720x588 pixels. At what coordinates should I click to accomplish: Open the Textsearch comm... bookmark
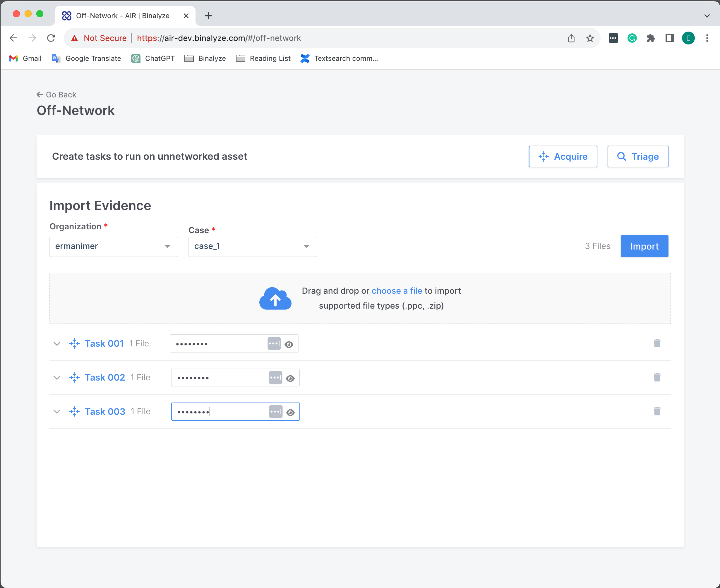point(339,58)
